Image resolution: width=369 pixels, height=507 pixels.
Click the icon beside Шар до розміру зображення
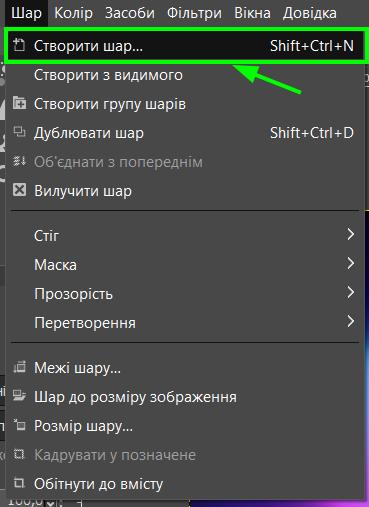click(19, 396)
